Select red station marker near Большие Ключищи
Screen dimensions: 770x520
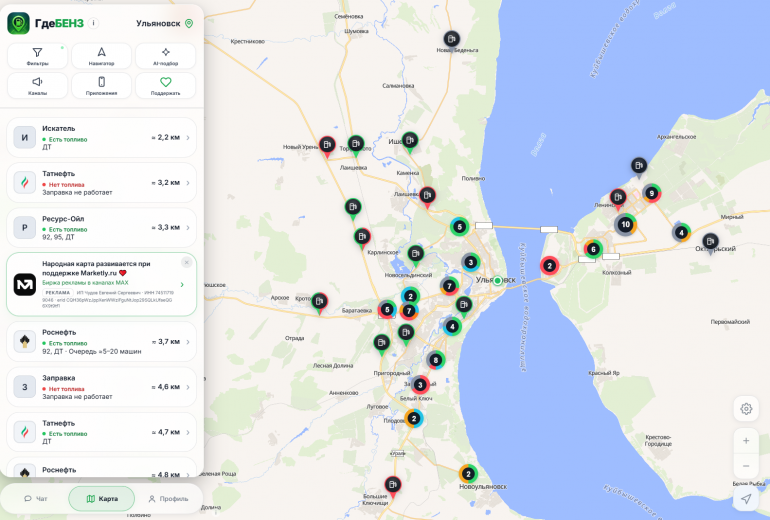point(392,486)
